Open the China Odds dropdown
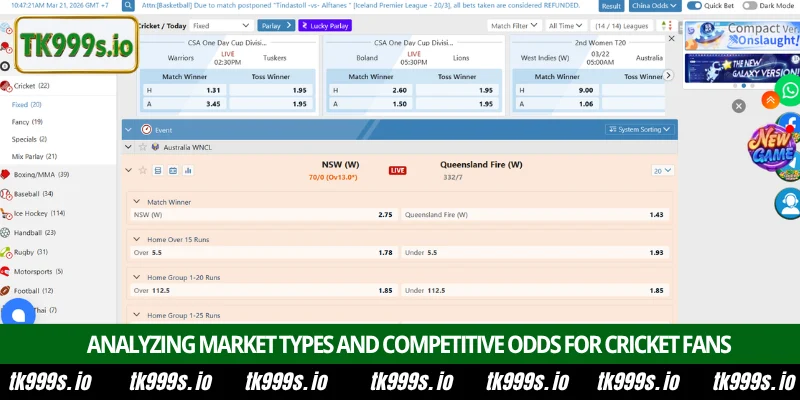This screenshot has height=400, width=800. (x=655, y=6)
